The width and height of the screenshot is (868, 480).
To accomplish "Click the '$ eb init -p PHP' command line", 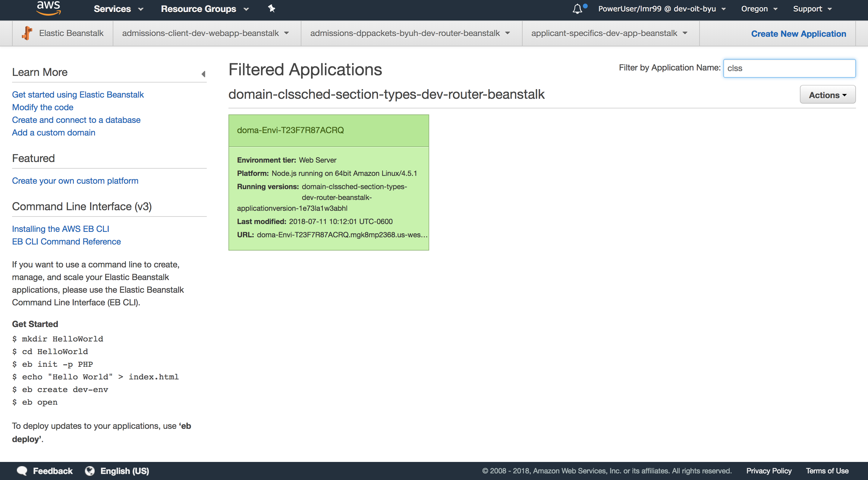I will click(x=52, y=364).
